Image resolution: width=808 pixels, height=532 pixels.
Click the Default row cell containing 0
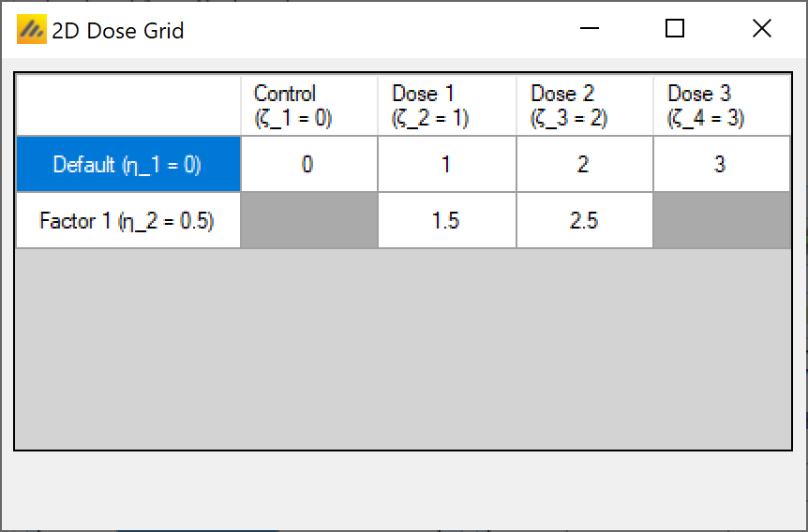coord(309,165)
